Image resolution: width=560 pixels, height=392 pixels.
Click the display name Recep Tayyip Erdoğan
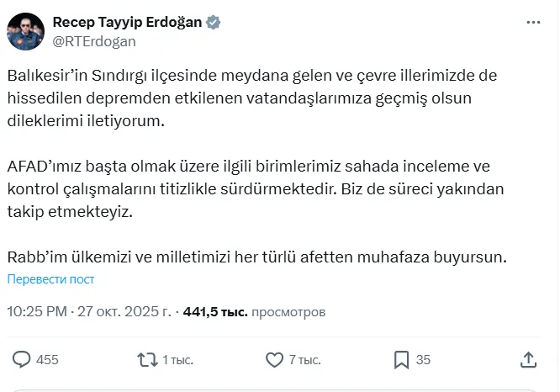127,22
